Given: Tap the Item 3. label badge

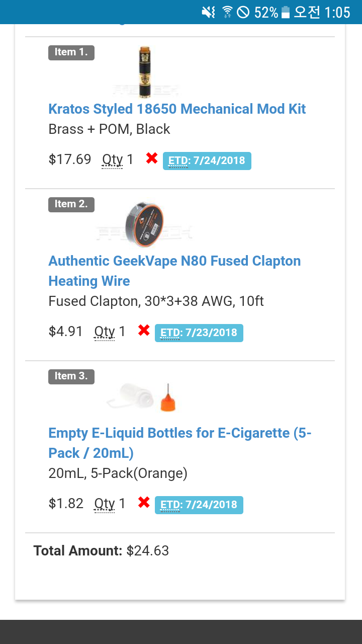Looking at the screenshot, I should click(x=71, y=376).
